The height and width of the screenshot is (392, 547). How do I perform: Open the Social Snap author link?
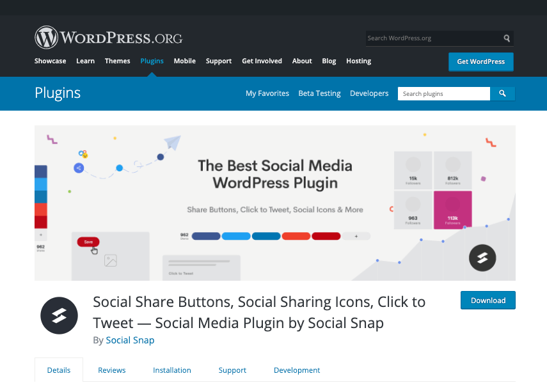130,340
